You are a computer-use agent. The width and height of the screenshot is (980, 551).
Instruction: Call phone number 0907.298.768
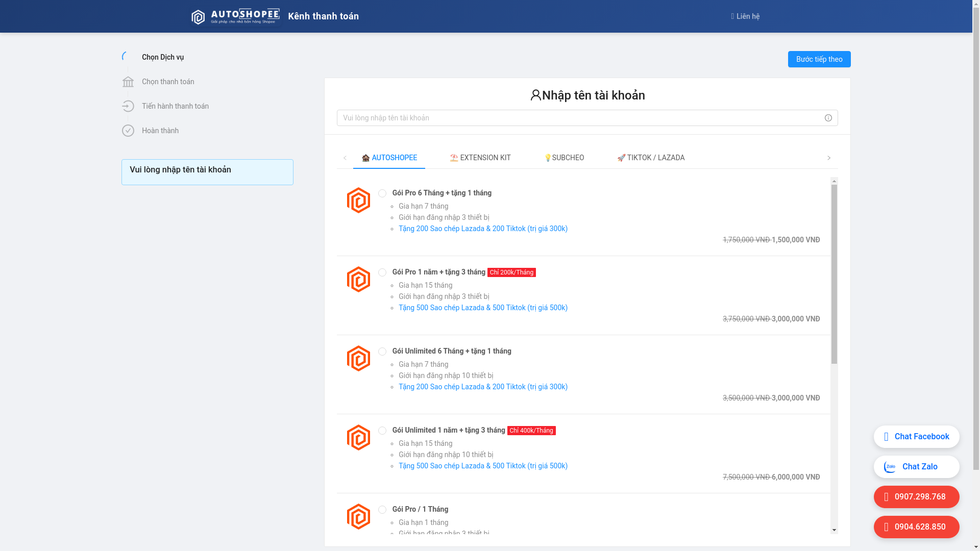(x=917, y=497)
